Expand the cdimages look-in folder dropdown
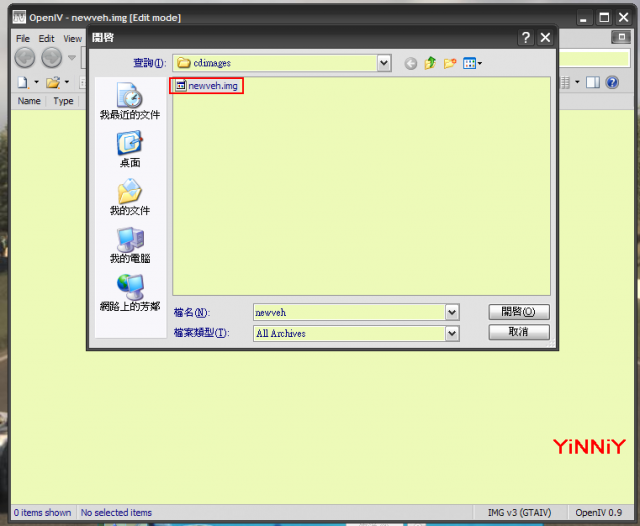 (384, 63)
